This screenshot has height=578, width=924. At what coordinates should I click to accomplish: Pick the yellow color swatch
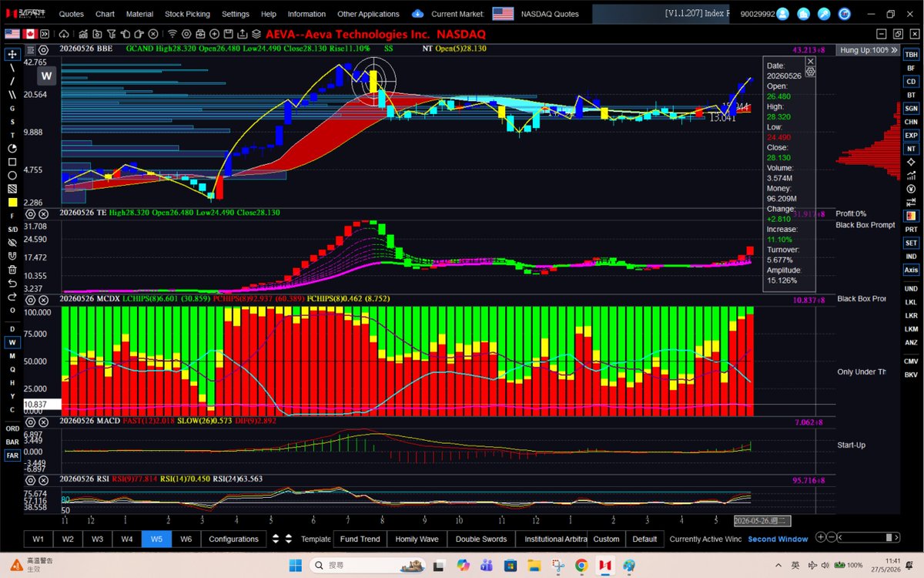(x=12, y=202)
